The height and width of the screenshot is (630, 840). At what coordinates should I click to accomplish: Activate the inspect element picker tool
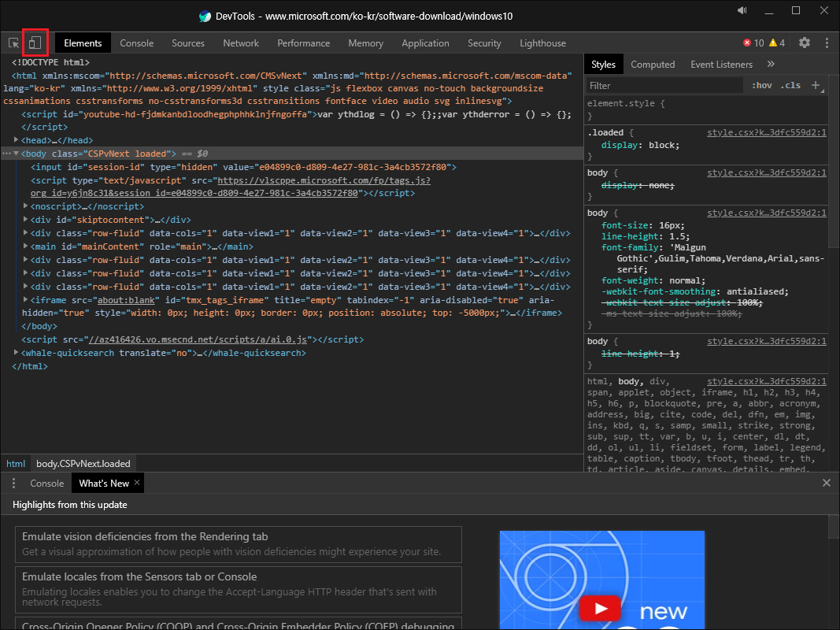click(x=14, y=43)
